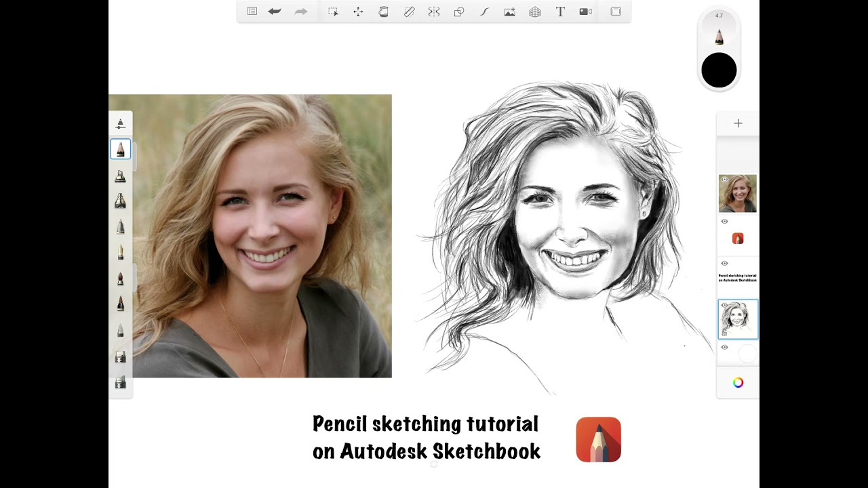Undo the last stroke

pyautogui.click(x=275, y=12)
